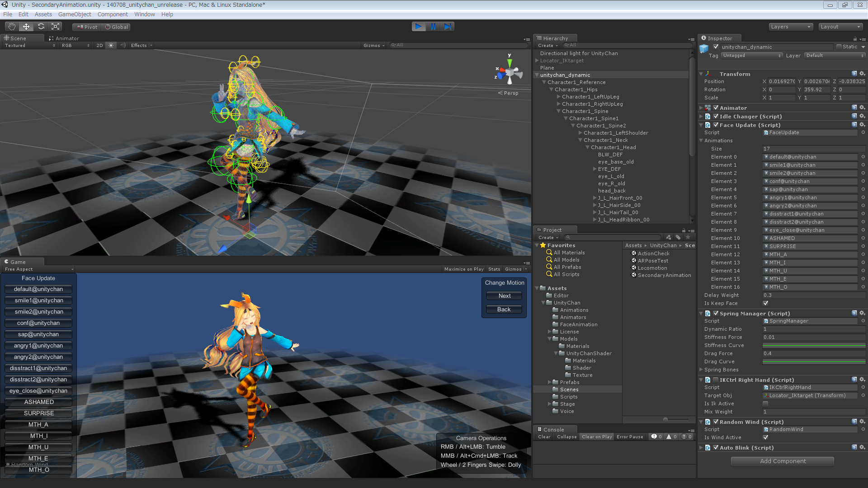Open the Layers dropdown
This screenshot has width=868, height=488.
tap(791, 27)
